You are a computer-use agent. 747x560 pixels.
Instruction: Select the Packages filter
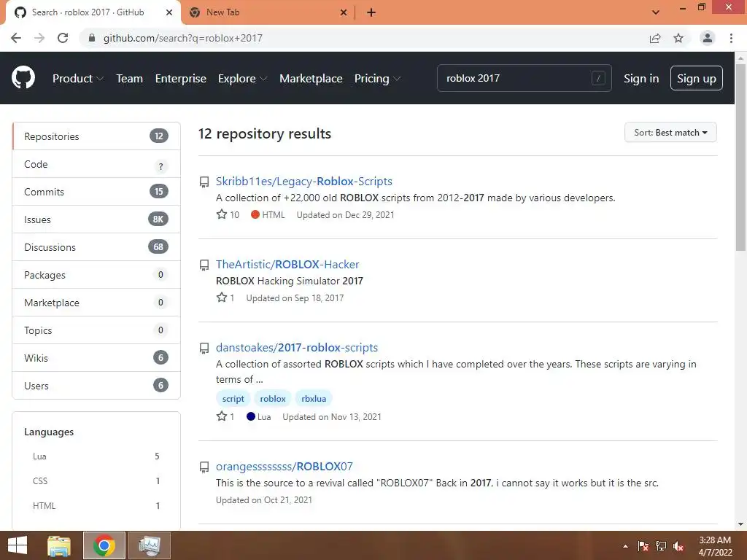[x=96, y=275]
